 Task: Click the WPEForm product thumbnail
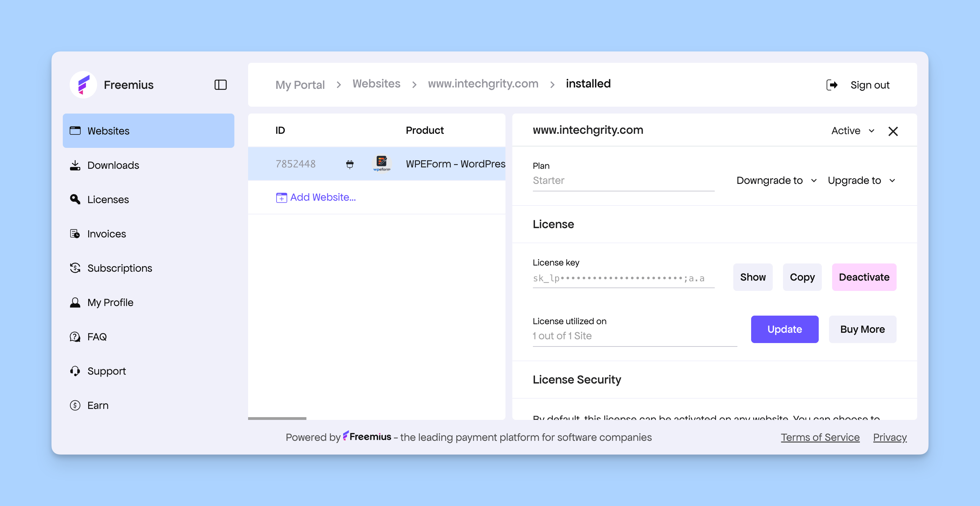click(382, 163)
